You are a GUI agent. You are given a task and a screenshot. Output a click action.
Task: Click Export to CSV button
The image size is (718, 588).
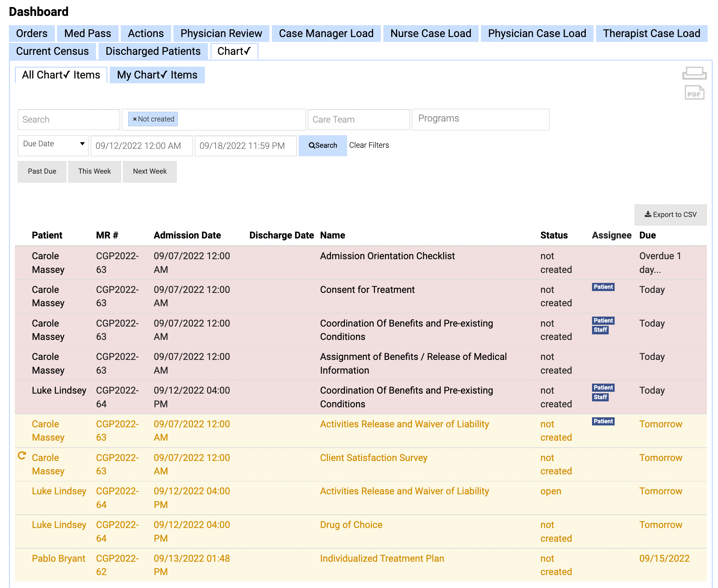[671, 215]
